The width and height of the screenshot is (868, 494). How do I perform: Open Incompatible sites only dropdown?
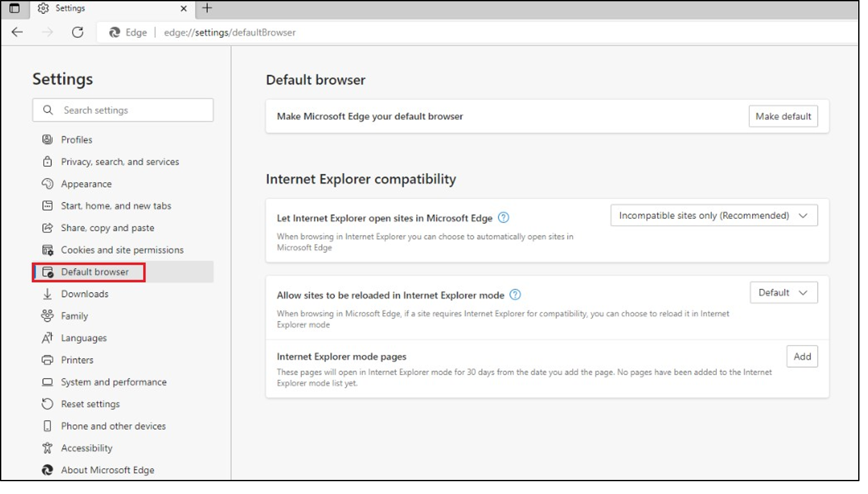[714, 215]
